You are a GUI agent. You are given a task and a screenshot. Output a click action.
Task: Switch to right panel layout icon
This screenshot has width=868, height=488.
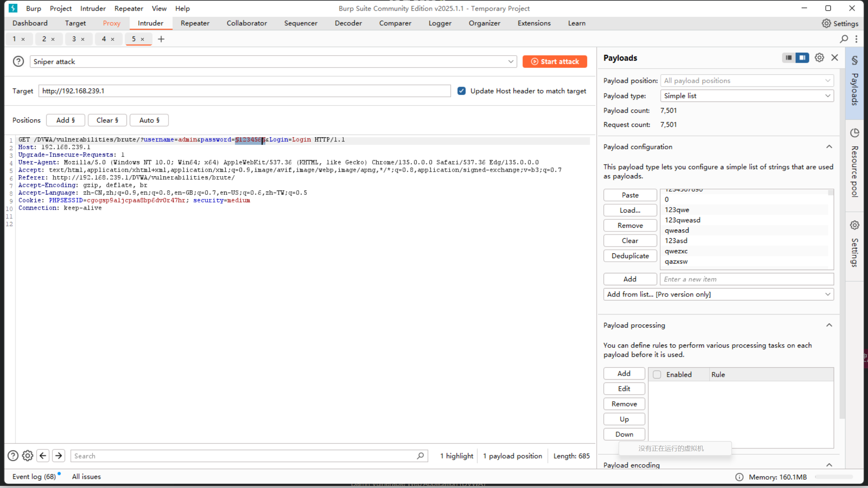(x=802, y=57)
